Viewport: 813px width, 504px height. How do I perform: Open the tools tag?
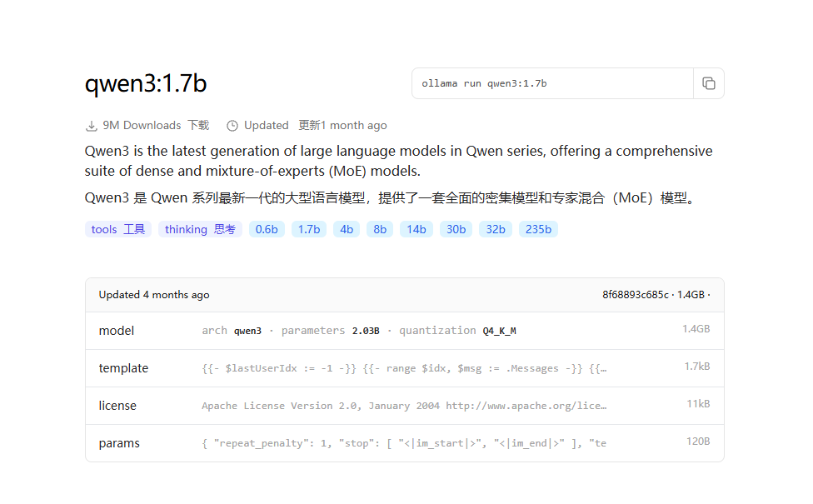(x=118, y=229)
